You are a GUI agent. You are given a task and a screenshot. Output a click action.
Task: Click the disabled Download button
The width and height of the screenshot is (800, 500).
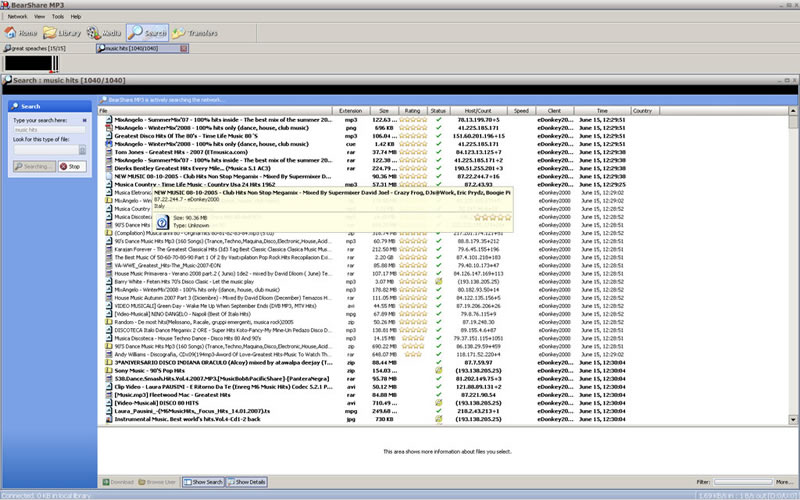click(x=118, y=482)
